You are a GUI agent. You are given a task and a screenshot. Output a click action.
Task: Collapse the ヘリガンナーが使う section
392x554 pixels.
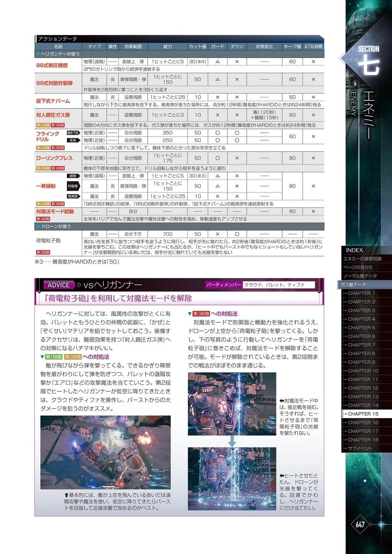pyautogui.click(x=38, y=54)
